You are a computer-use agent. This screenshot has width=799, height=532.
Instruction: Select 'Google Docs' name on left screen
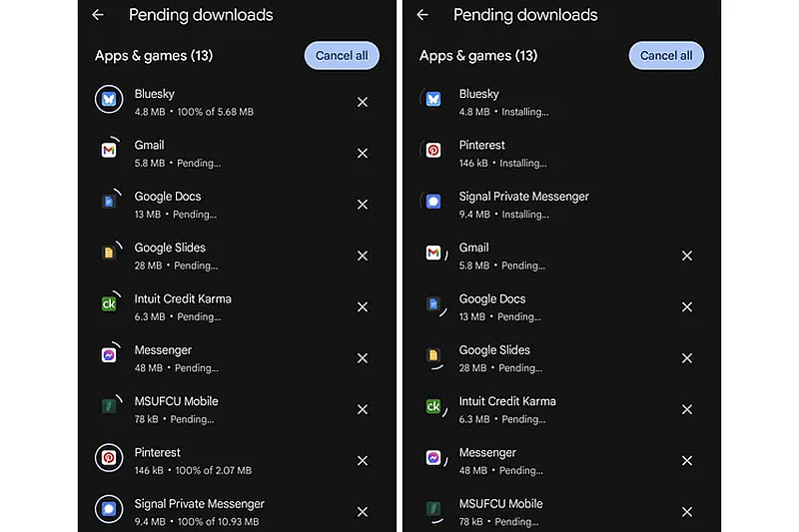point(168,197)
